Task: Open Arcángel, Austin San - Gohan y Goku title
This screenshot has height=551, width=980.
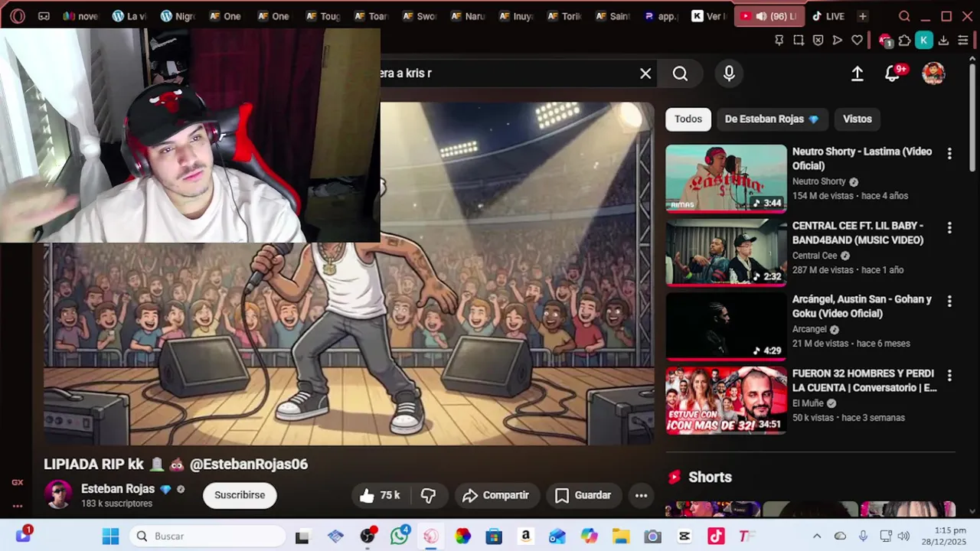Action: pos(862,306)
